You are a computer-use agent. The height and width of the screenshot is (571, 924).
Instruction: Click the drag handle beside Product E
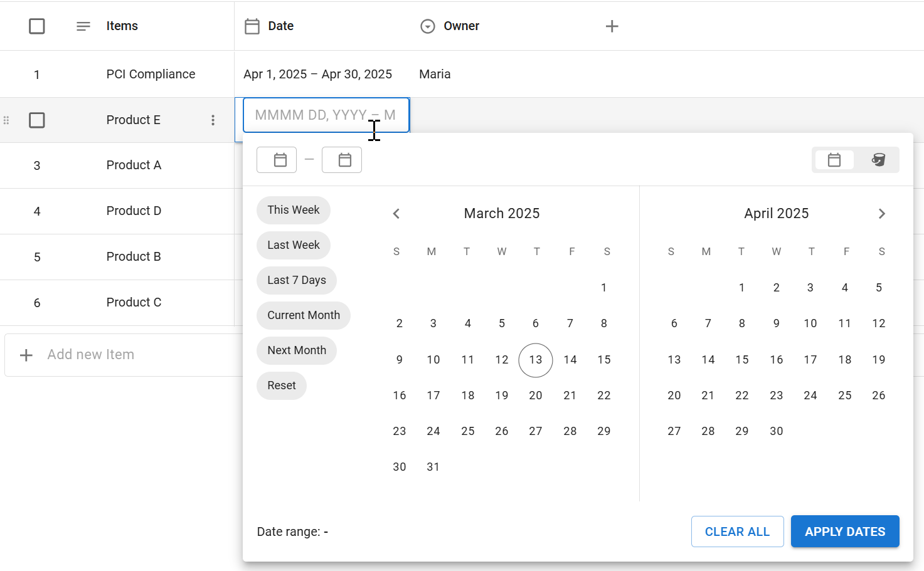(6, 120)
